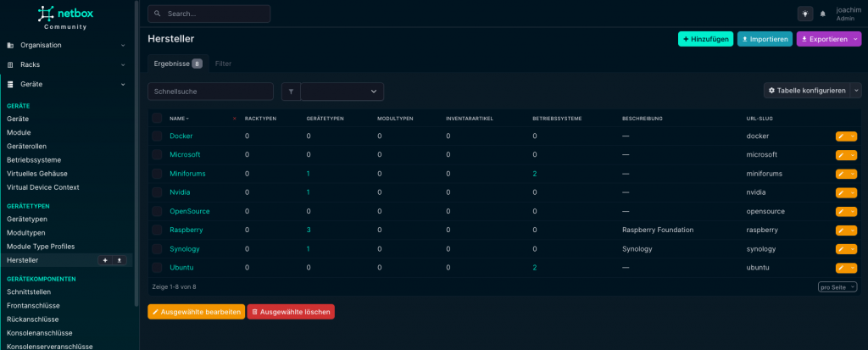
Task: Click in the Schnellsuche field
Action: coord(210,92)
